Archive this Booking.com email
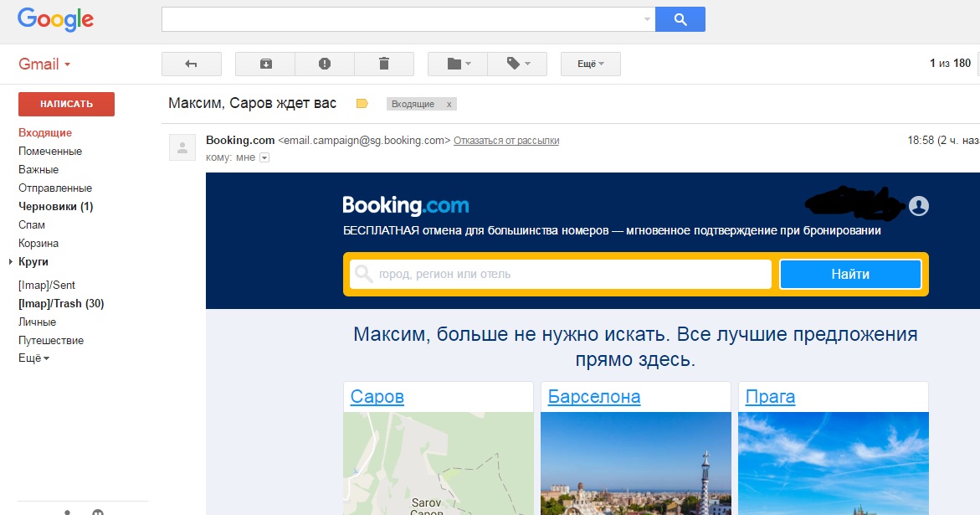980x515 pixels. [x=265, y=64]
